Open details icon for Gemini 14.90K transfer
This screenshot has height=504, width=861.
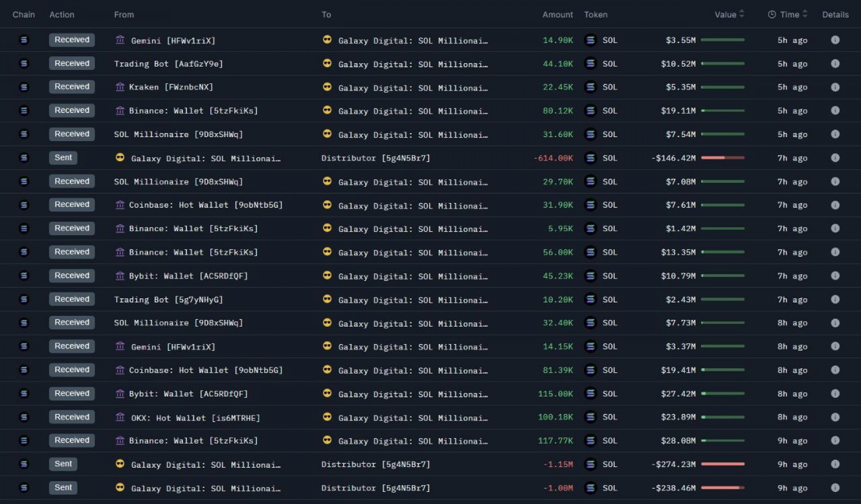(x=835, y=40)
